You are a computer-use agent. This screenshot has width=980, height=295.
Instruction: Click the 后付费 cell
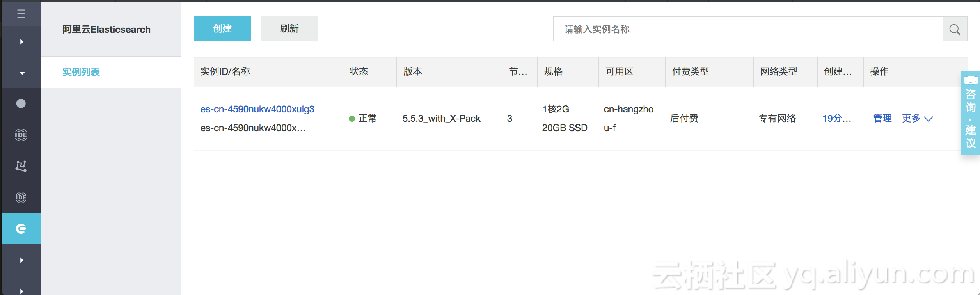(x=684, y=118)
